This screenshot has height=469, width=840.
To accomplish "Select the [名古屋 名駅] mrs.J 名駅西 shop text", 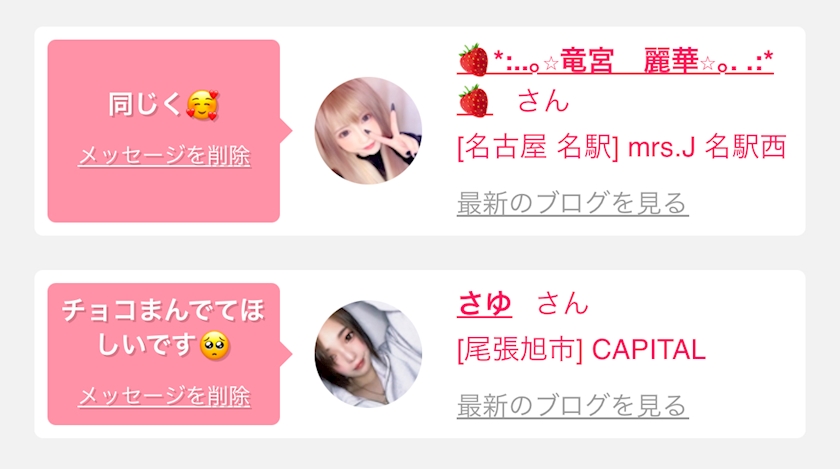I will [621, 147].
